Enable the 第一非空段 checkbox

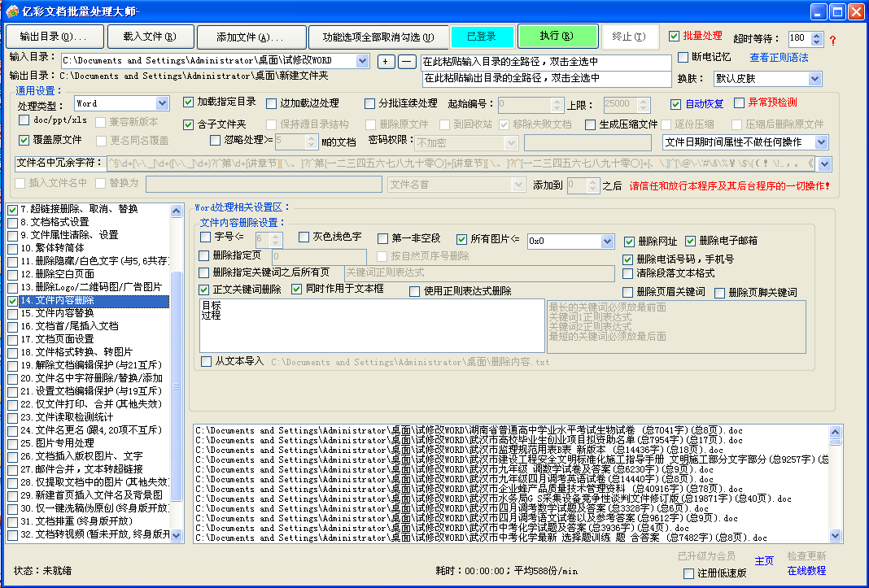click(382, 239)
